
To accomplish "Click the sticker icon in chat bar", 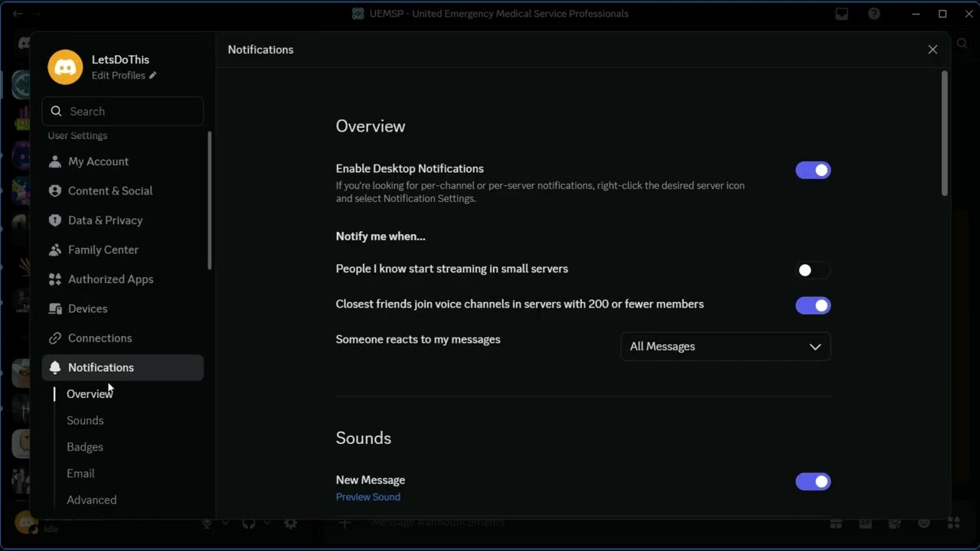I will point(895,523).
